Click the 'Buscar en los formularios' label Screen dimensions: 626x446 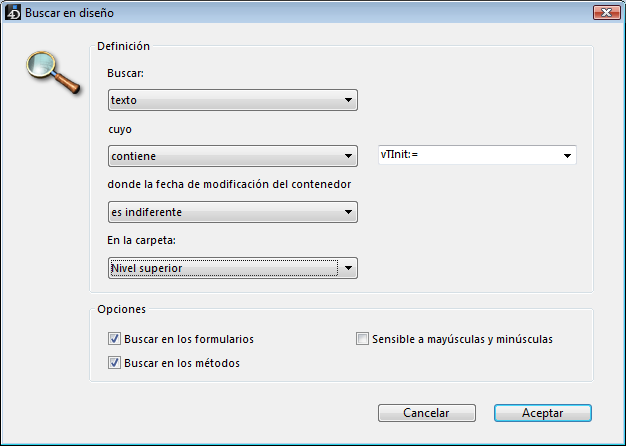click(x=189, y=339)
